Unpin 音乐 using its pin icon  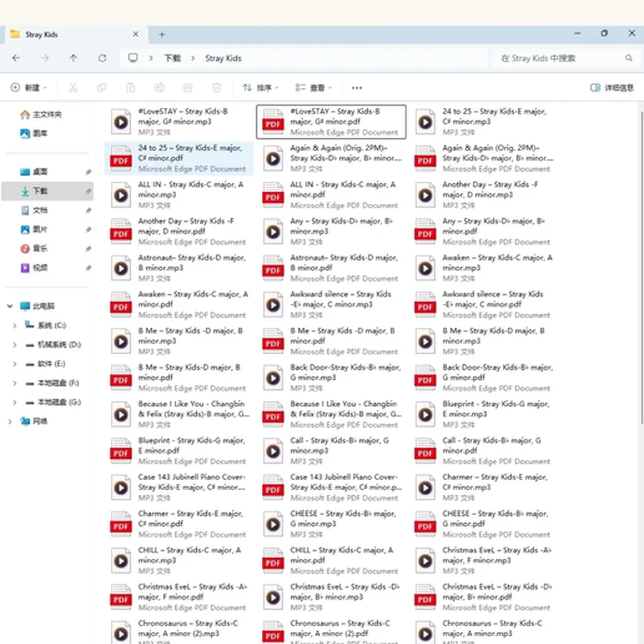(x=88, y=249)
